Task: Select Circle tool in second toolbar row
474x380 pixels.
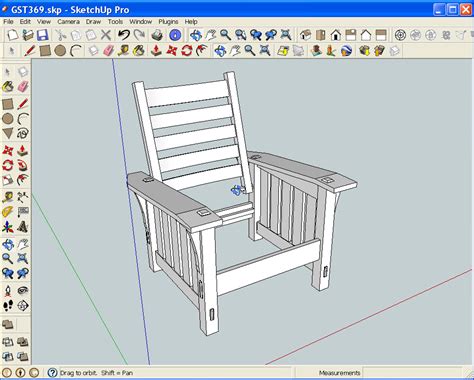Action: pyautogui.click(x=60, y=51)
